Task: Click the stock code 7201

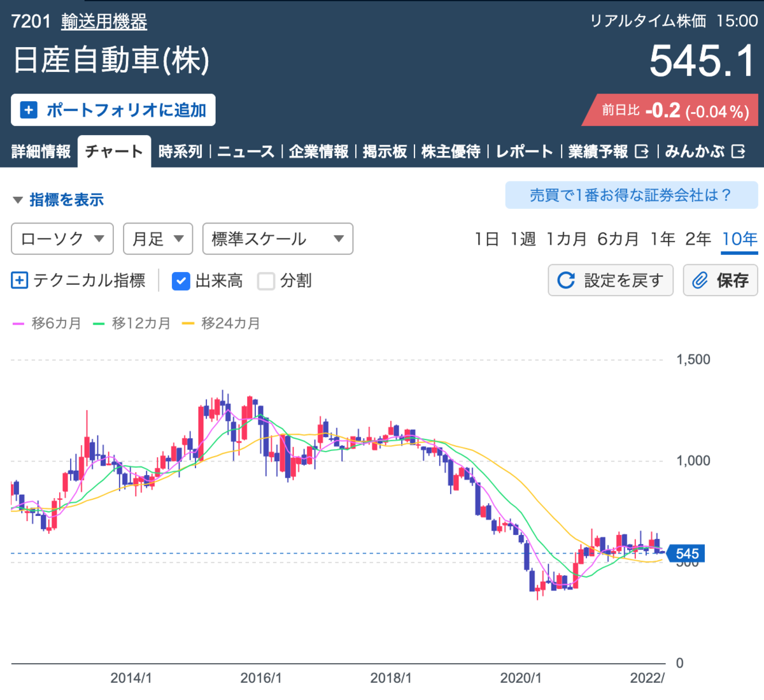Action: (31, 22)
